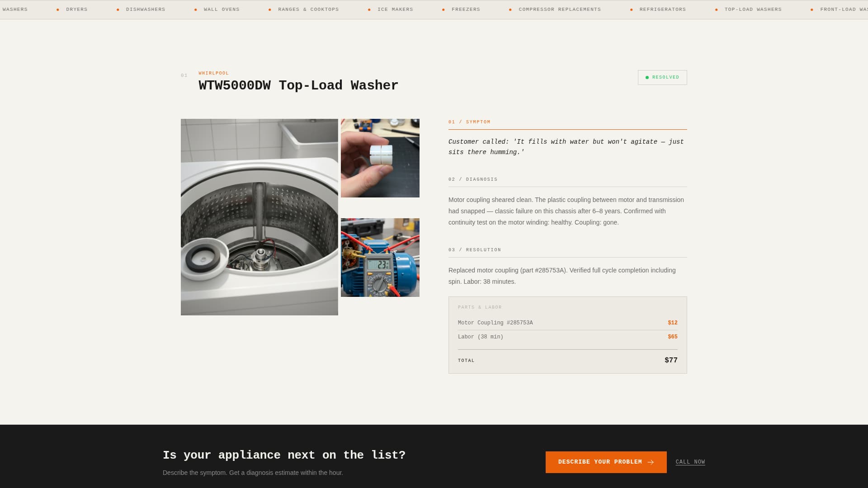Click the $77 total amount
Image resolution: width=868 pixels, height=488 pixels.
(671, 361)
